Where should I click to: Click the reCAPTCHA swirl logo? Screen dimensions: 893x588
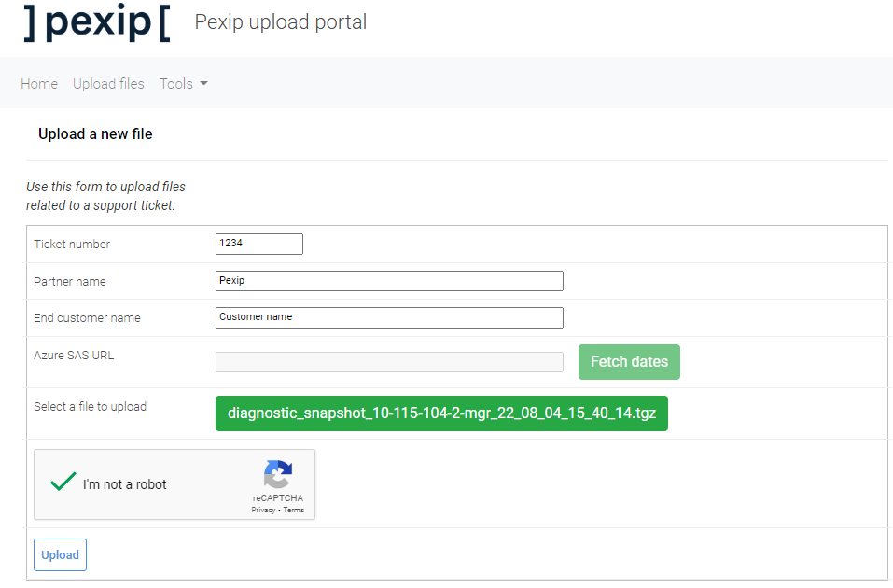(277, 474)
